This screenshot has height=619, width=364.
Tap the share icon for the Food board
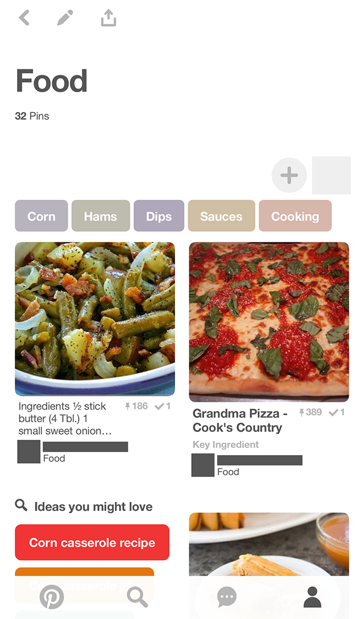pos(108,17)
